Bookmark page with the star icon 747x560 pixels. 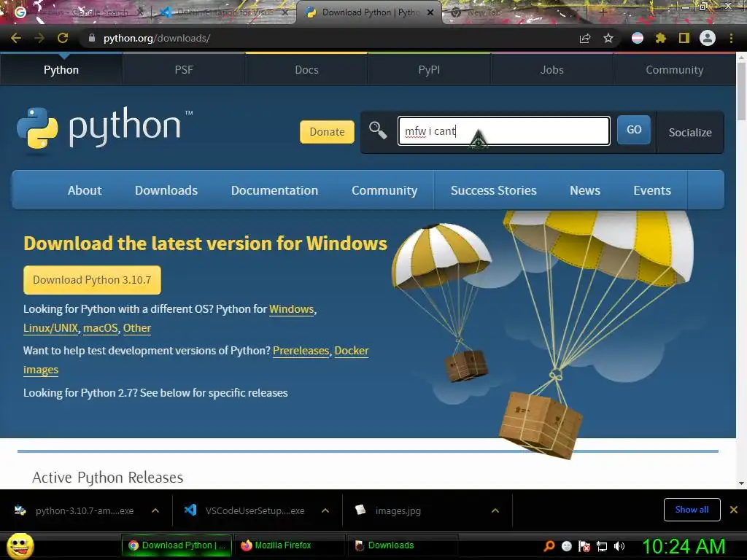(x=608, y=38)
